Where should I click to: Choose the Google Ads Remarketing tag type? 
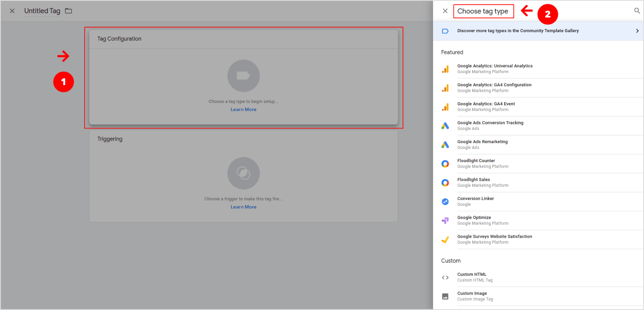pyautogui.click(x=482, y=142)
